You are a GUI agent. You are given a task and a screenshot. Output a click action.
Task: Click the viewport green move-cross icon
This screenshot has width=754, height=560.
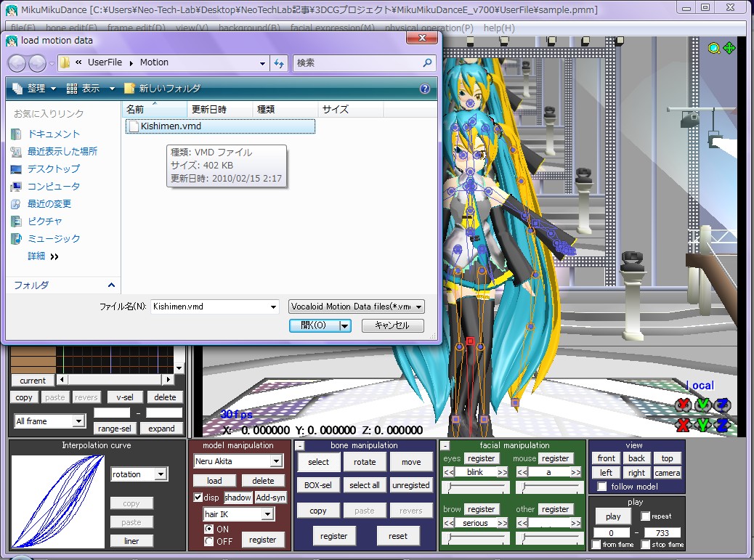click(729, 48)
